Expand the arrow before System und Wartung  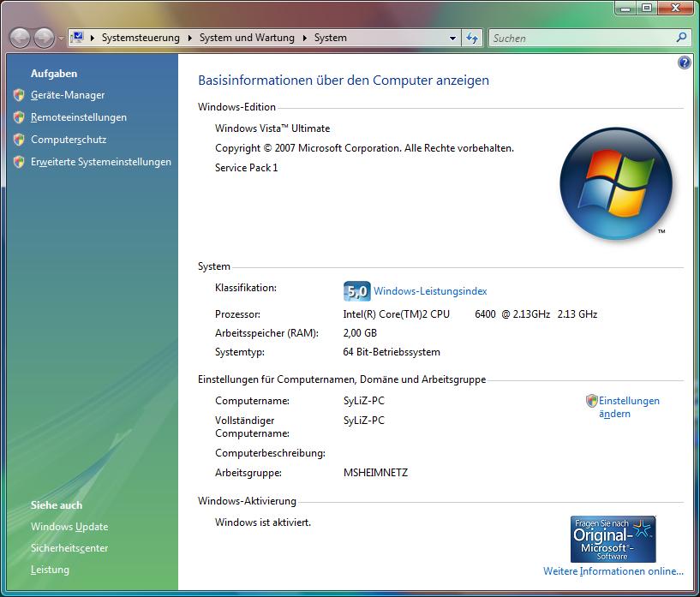pos(189,38)
